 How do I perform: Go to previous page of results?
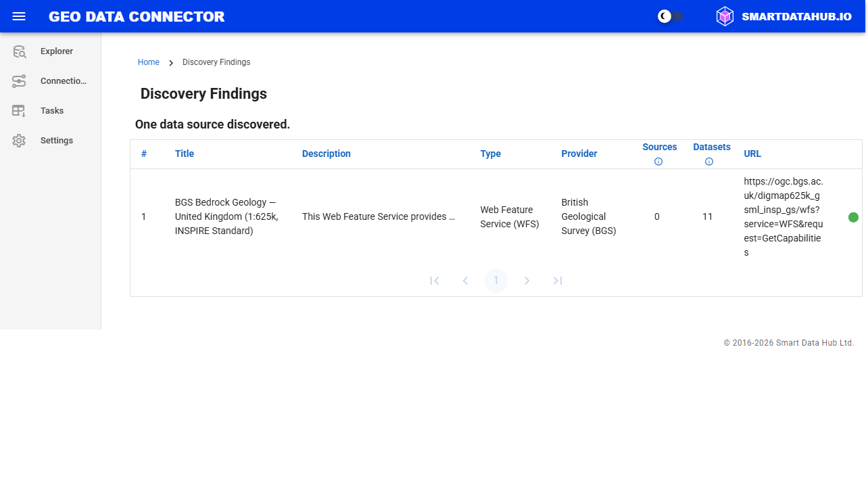[465, 281]
